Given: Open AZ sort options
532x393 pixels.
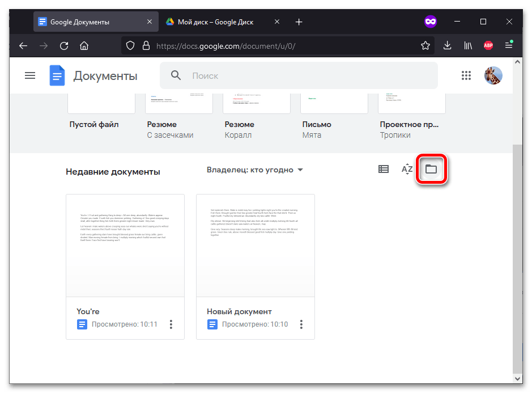Looking at the screenshot, I should [407, 169].
